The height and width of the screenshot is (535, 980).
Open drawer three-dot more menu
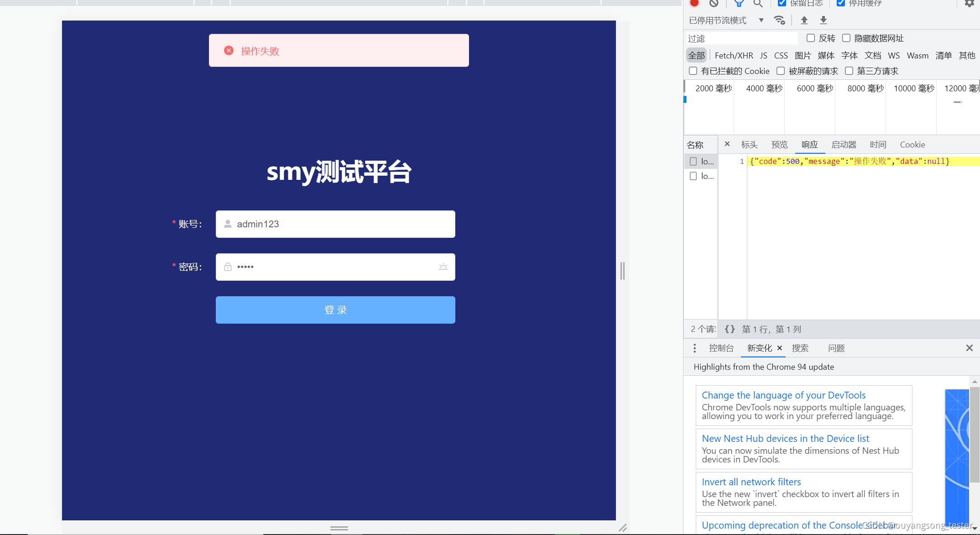(x=694, y=348)
